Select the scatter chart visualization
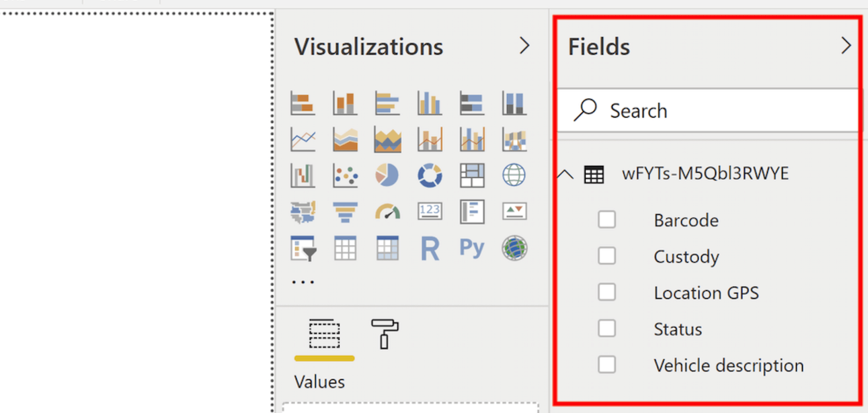The image size is (868, 413). (346, 175)
